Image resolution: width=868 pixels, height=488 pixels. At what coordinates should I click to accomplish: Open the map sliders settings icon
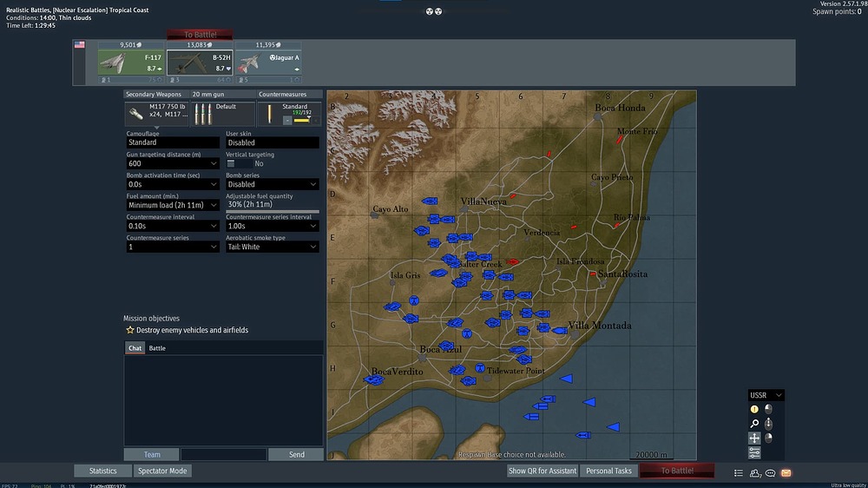click(x=754, y=452)
